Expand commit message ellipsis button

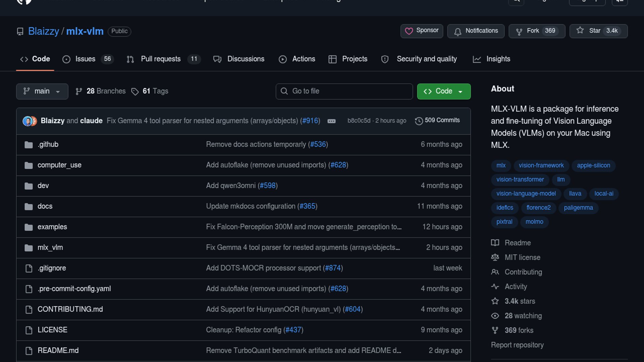pyautogui.click(x=331, y=121)
